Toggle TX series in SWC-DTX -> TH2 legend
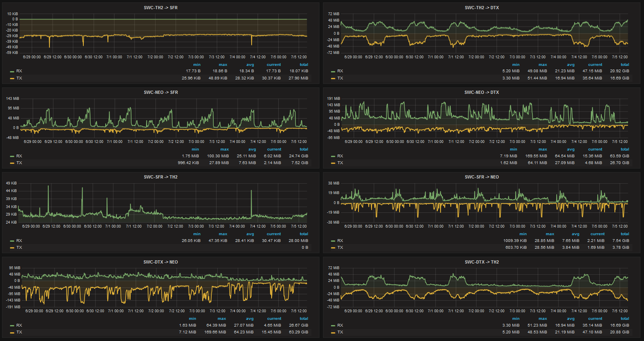 (340, 332)
